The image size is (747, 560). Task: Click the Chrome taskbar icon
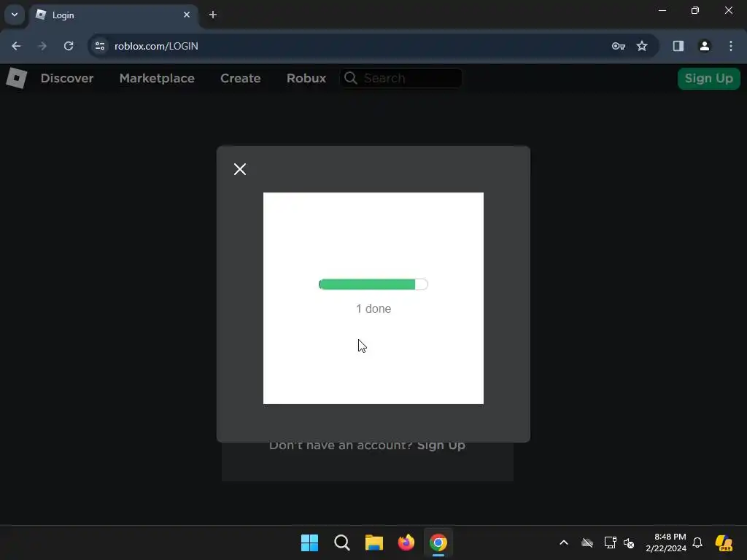pos(438,542)
